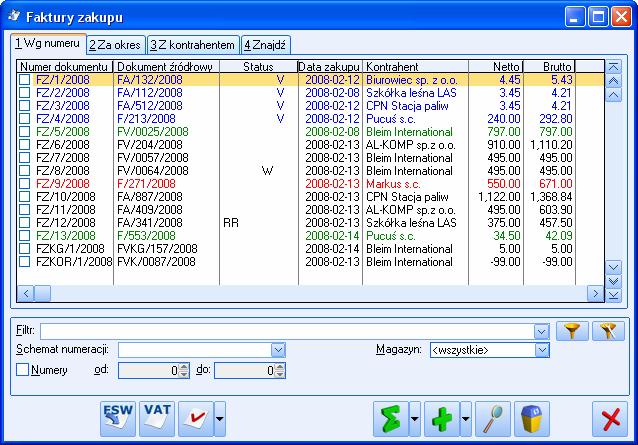The height and width of the screenshot is (445, 638).
Task: Expand plus button dropdown arrow
Action: point(465,419)
